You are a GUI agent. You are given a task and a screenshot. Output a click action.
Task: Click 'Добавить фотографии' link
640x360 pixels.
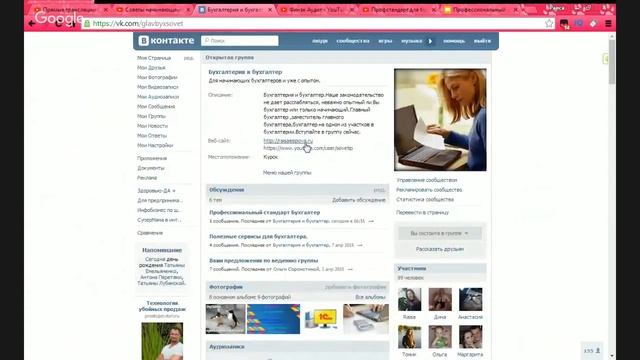355,287
